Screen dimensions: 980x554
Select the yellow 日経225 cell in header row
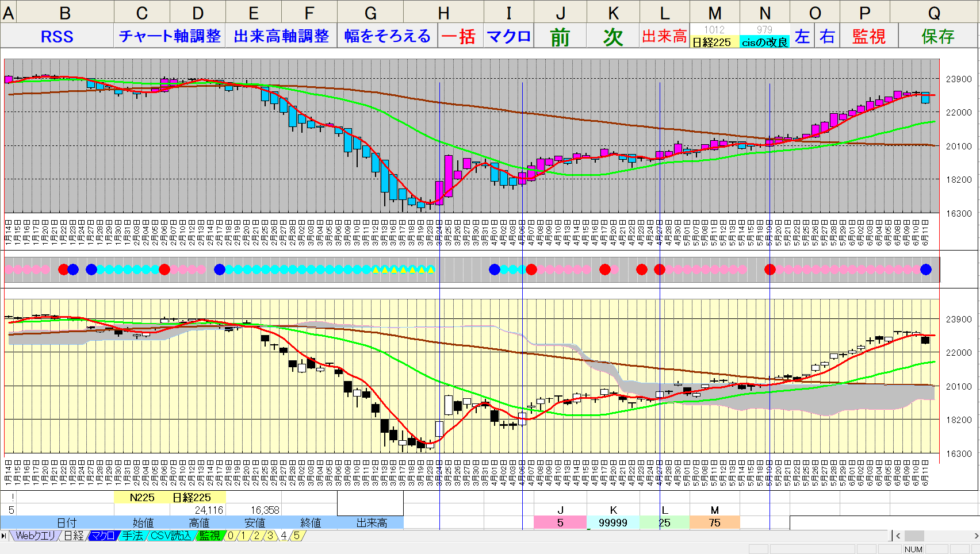(x=714, y=42)
